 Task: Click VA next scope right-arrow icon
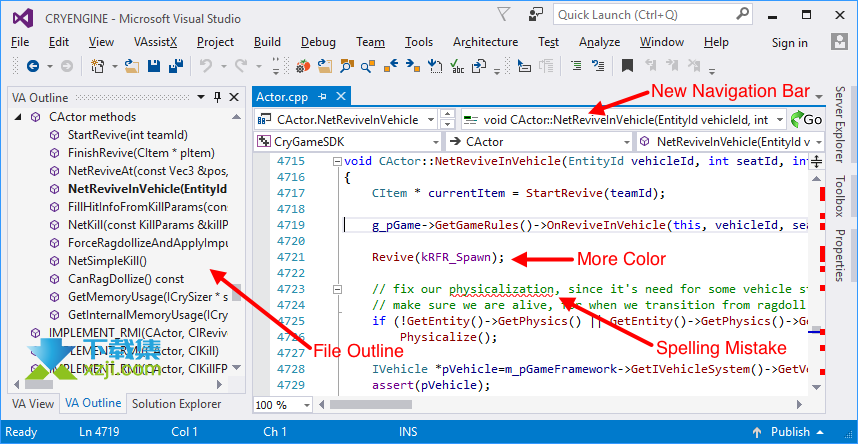(x=413, y=66)
